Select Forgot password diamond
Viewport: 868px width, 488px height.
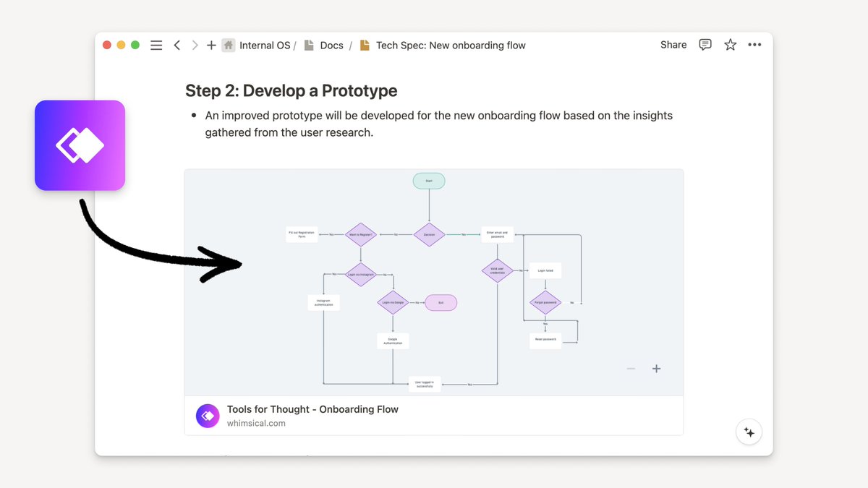545,302
